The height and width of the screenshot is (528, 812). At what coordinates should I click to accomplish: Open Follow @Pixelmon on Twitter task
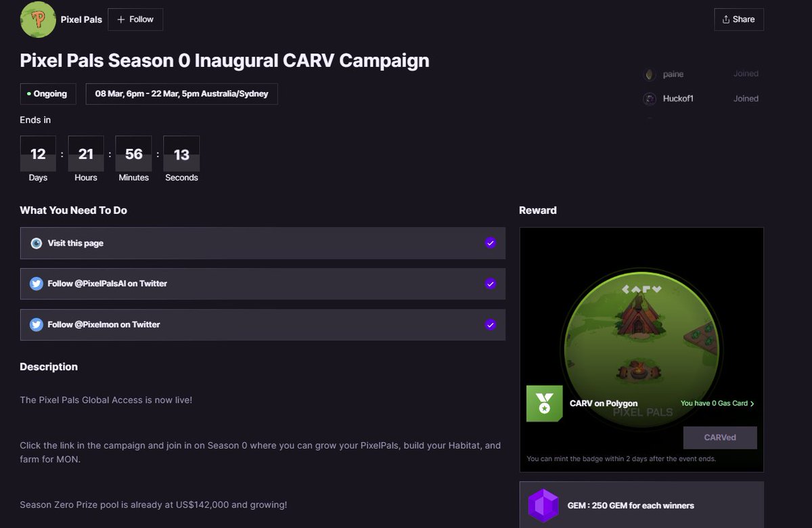pyautogui.click(x=263, y=325)
